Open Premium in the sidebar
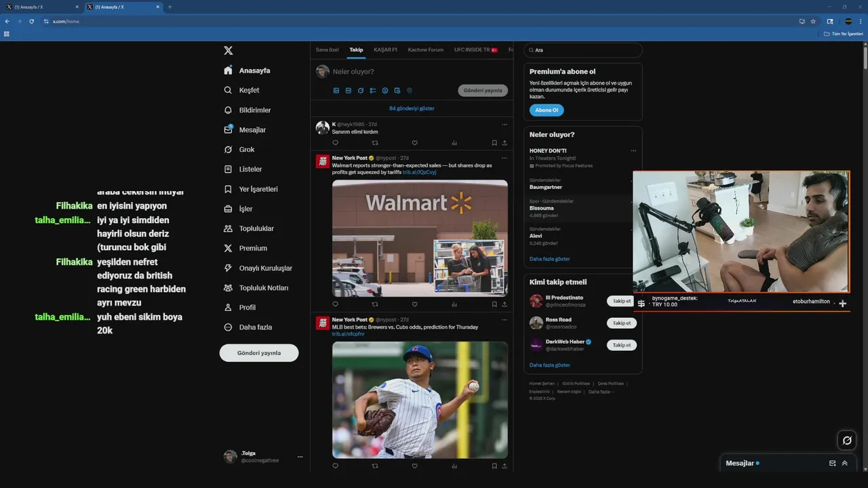 [x=245, y=248]
